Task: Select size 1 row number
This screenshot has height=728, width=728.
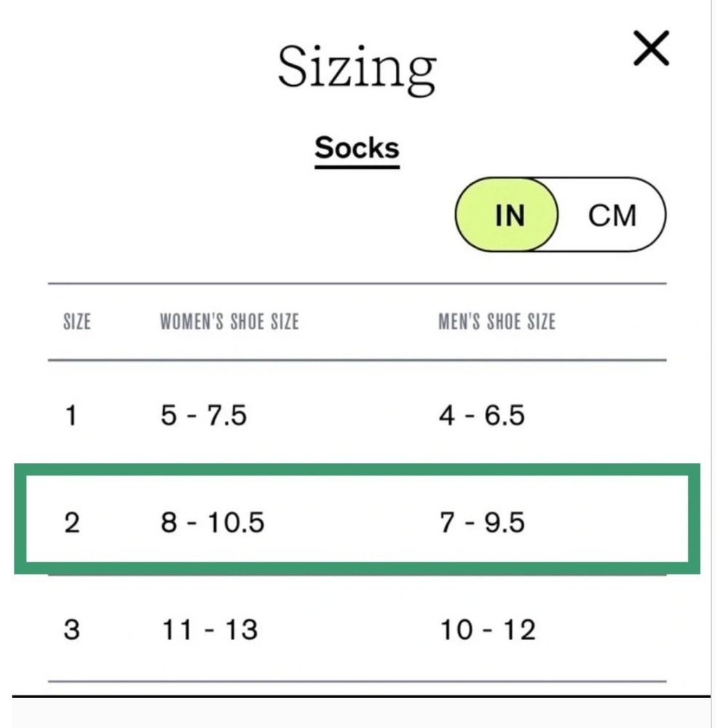Action: tap(71, 415)
